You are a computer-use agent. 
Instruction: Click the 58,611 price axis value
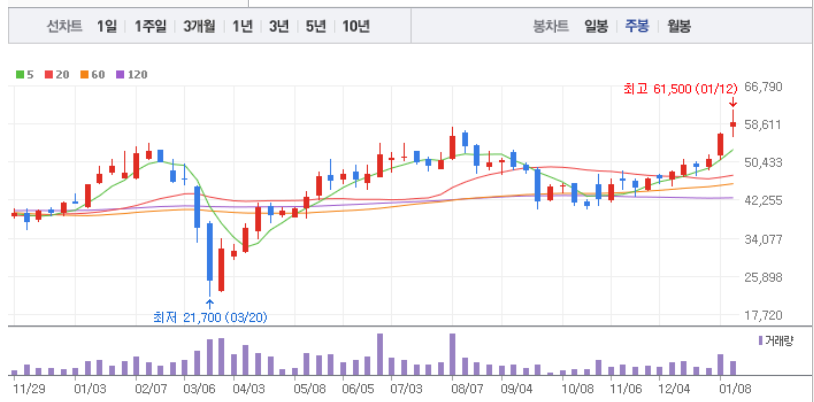coord(763,125)
